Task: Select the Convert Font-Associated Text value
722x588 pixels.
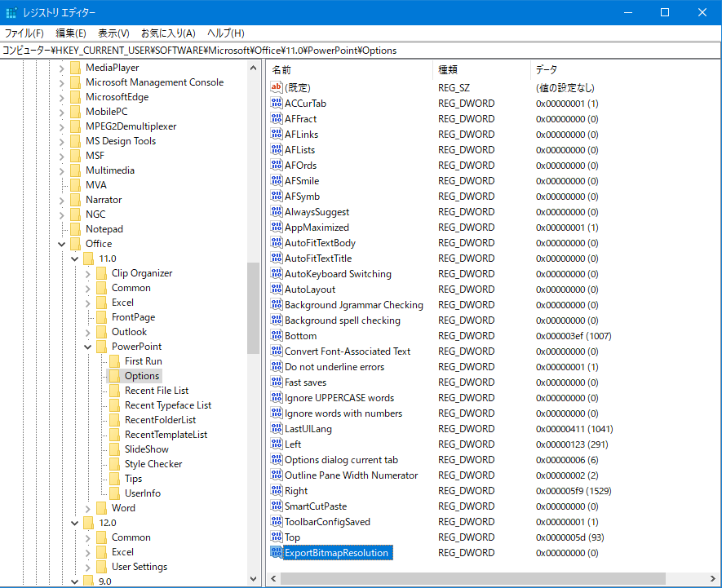Action: click(348, 351)
